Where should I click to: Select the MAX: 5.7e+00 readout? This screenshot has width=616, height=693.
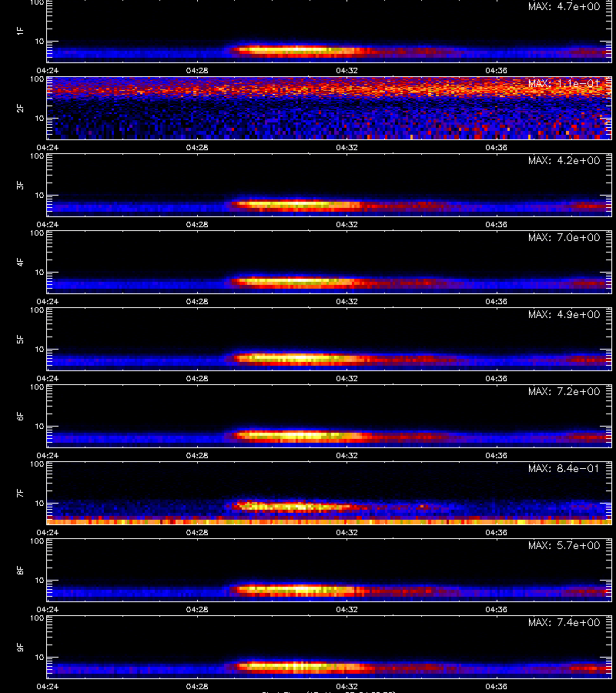coord(564,545)
